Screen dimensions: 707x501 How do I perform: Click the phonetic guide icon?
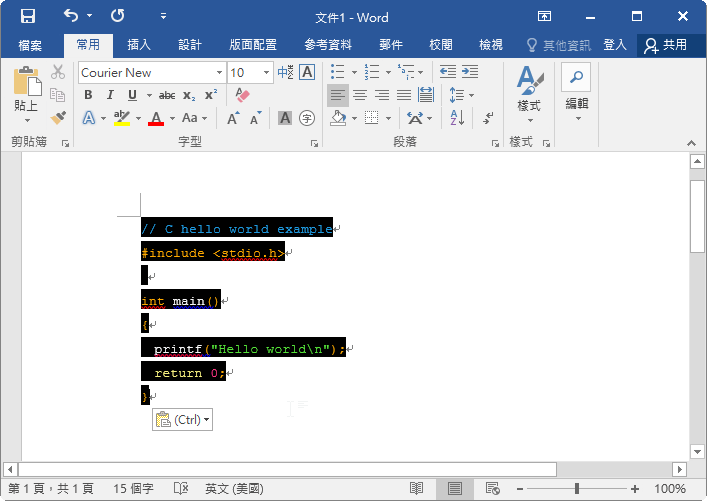[x=285, y=72]
